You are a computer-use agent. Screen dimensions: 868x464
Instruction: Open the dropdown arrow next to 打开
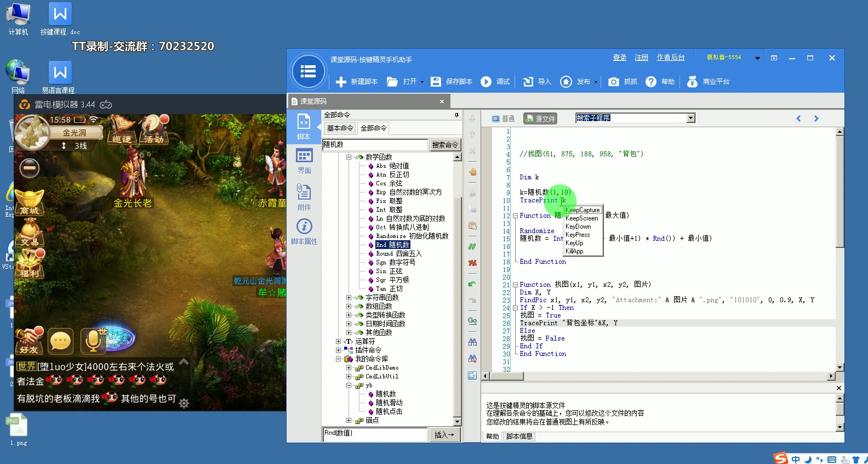[422, 82]
